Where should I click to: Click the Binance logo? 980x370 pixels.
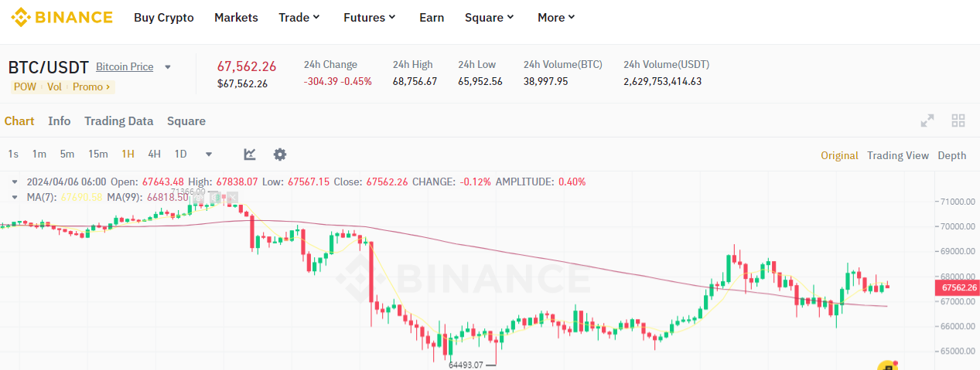pyautogui.click(x=61, y=17)
